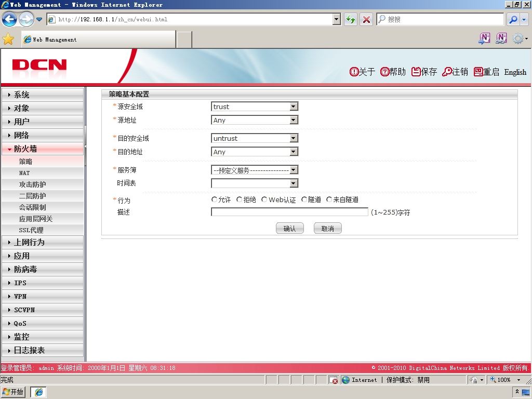Click the Favorites star icon
Viewport: 532px width, 399px height.
tap(8, 39)
